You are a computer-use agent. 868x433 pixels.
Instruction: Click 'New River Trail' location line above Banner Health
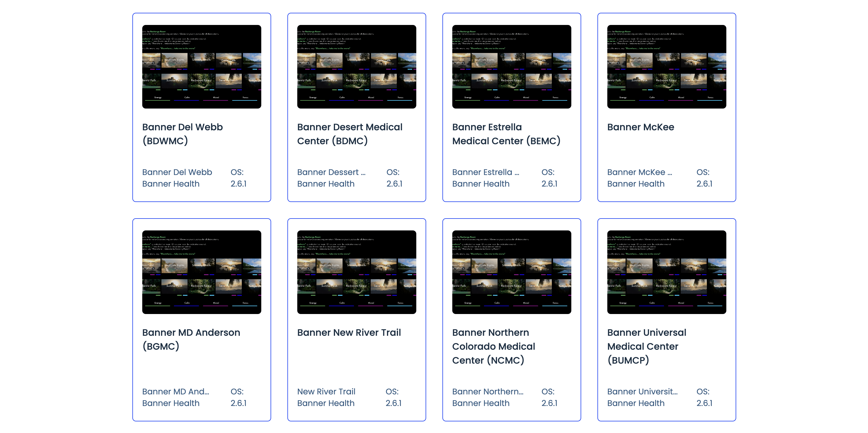point(326,391)
